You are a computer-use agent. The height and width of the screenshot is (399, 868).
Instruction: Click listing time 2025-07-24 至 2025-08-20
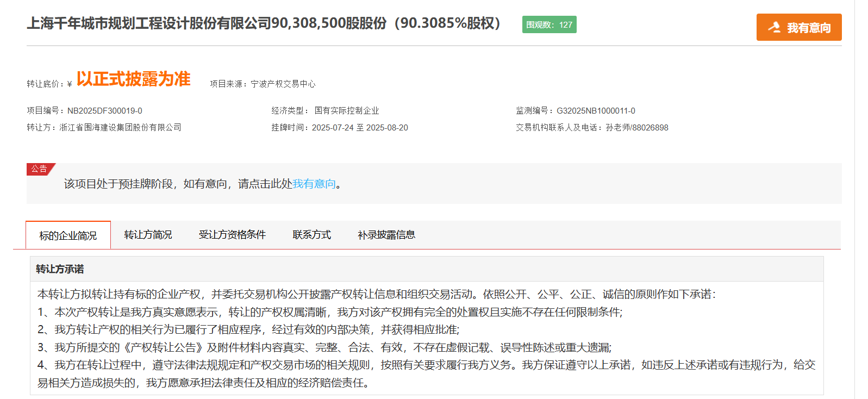tap(360, 128)
